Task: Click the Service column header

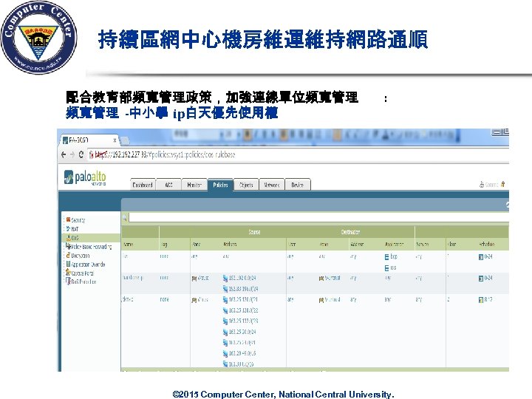Action: coord(423,245)
